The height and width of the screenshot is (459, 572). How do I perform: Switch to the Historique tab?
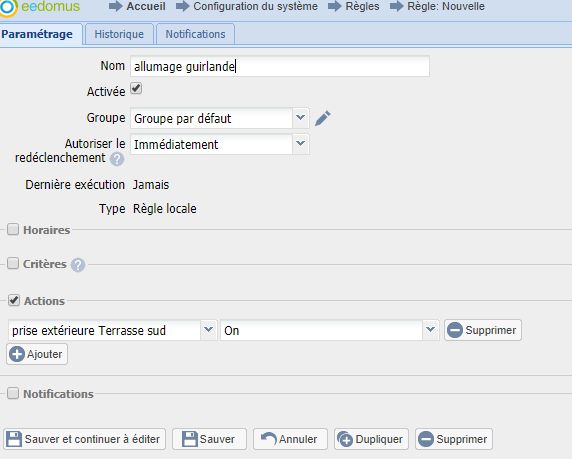[119, 34]
